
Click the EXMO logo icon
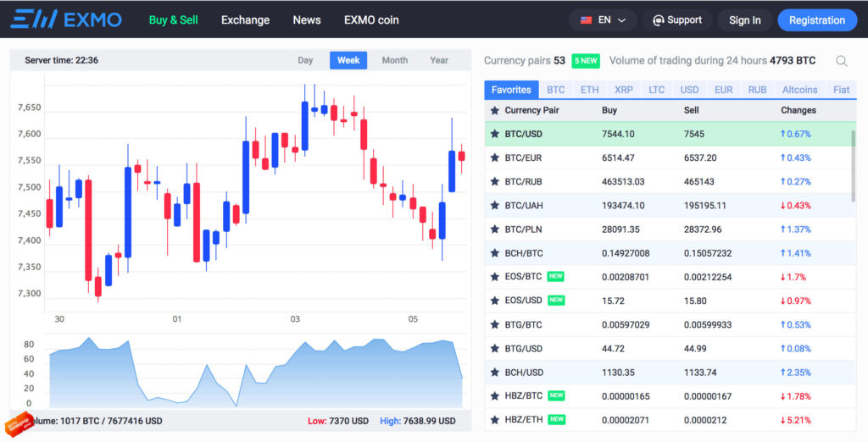(34, 19)
